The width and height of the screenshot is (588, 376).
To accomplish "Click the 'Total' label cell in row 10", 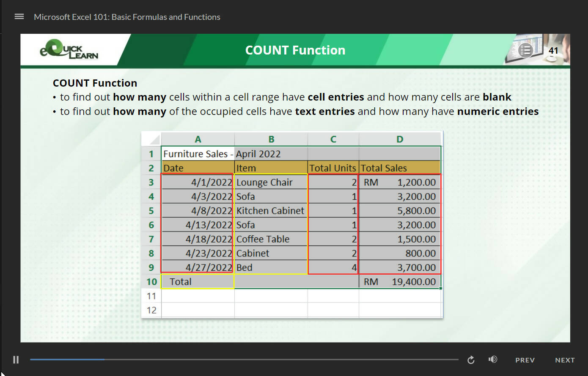I will point(198,282).
